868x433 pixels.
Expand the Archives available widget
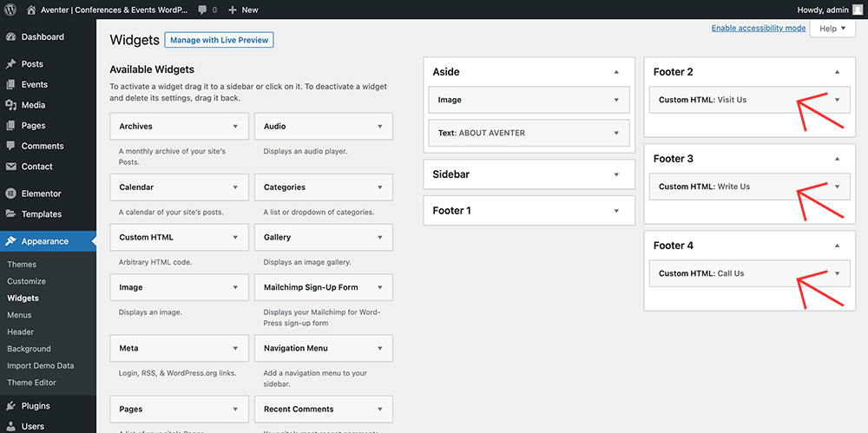(235, 127)
